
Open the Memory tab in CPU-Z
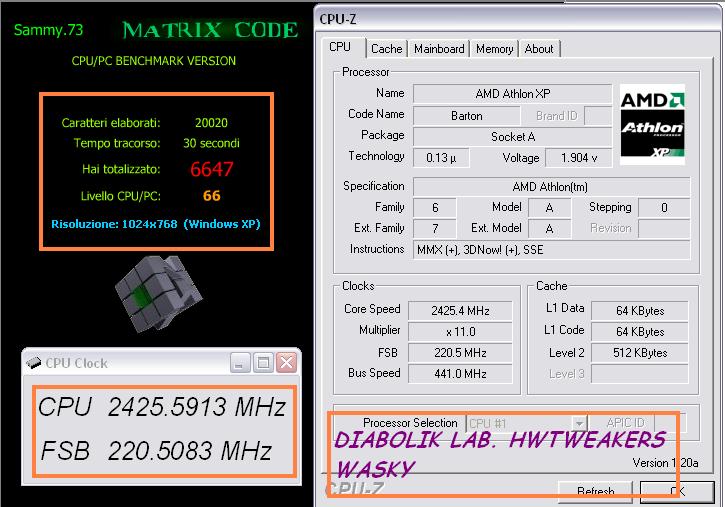pyautogui.click(x=494, y=49)
